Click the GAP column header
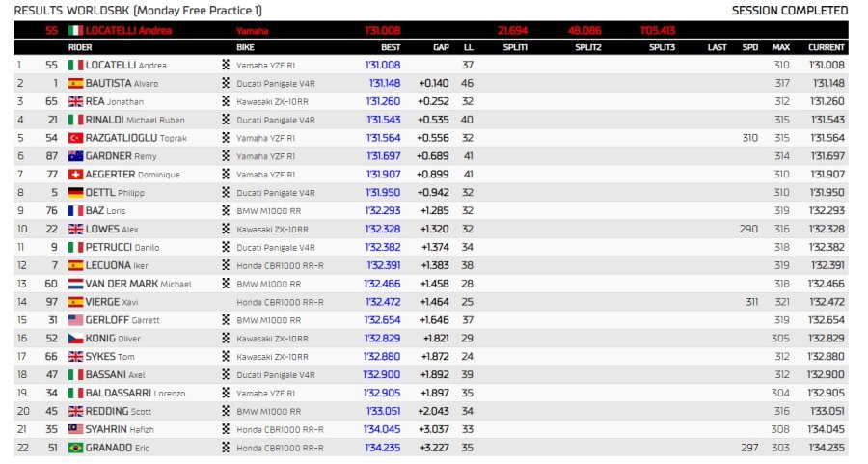 [441, 47]
